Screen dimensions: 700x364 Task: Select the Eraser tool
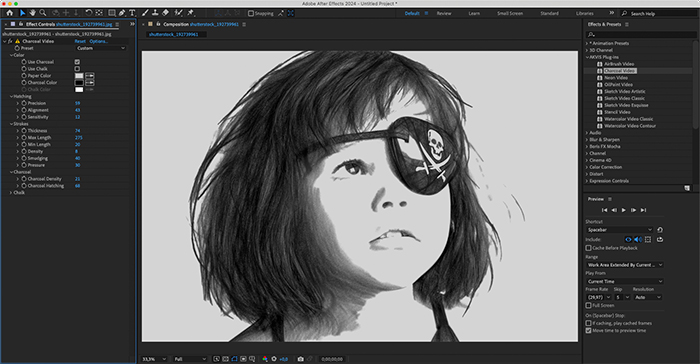click(165, 13)
